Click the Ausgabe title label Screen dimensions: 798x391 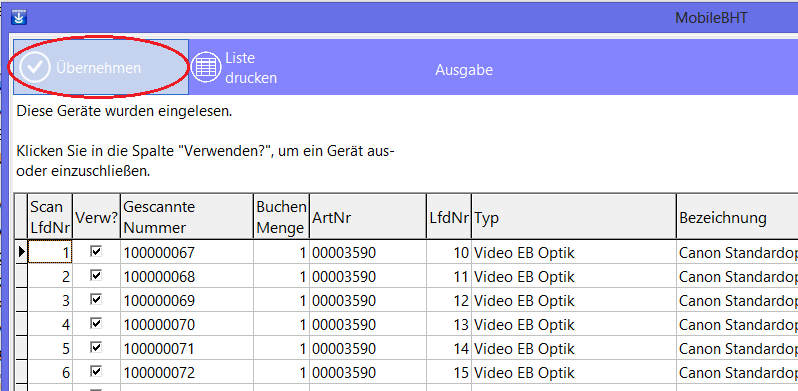click(x=464, y=70)
